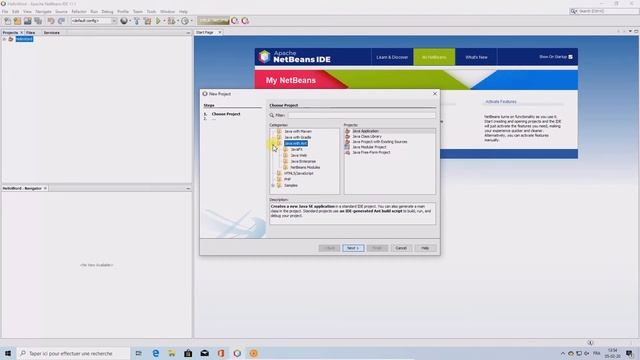Click the Next button in dialog

[x=353, y=248]
